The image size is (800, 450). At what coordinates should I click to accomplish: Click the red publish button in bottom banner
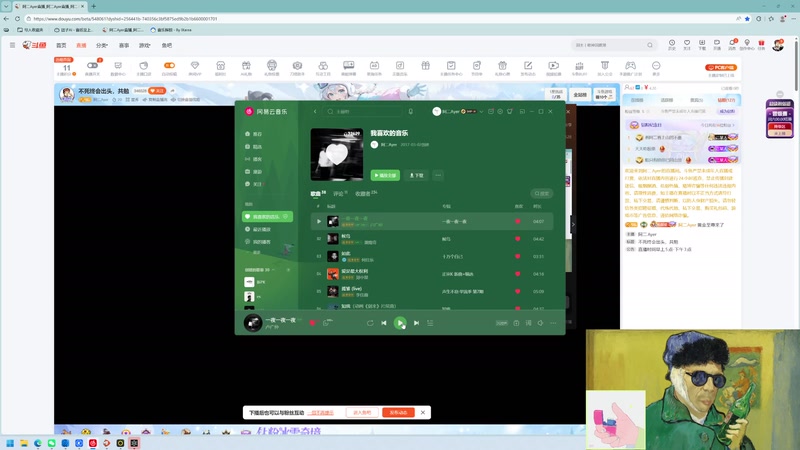(398, 412)
